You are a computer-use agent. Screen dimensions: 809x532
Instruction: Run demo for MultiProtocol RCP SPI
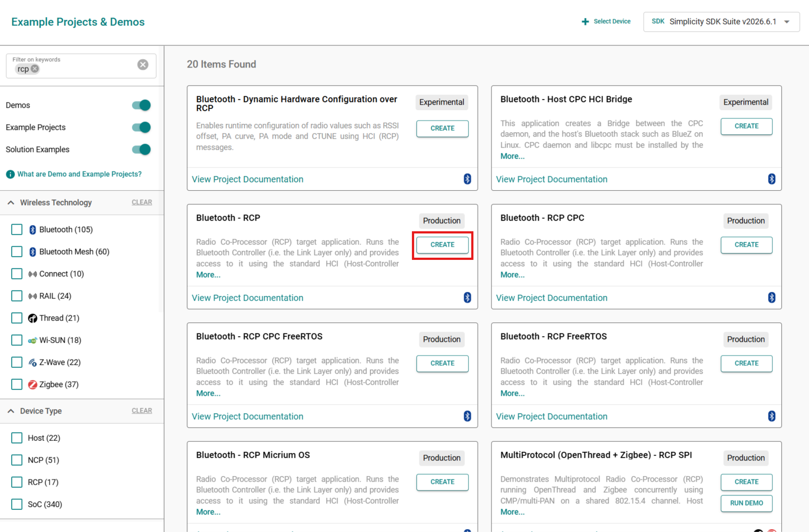pyautogui.click(x=747, y=503)
